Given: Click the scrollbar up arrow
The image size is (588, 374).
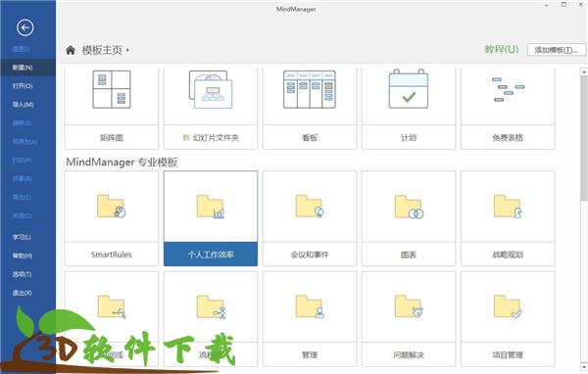Looking at the screenshot, I should 584,71.
